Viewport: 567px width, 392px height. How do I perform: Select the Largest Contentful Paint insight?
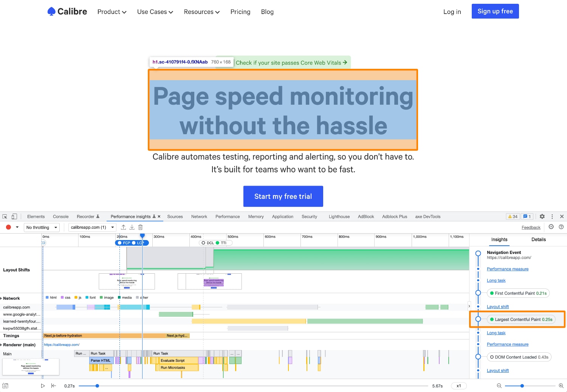pyautogui.click(x=522, y=319)
